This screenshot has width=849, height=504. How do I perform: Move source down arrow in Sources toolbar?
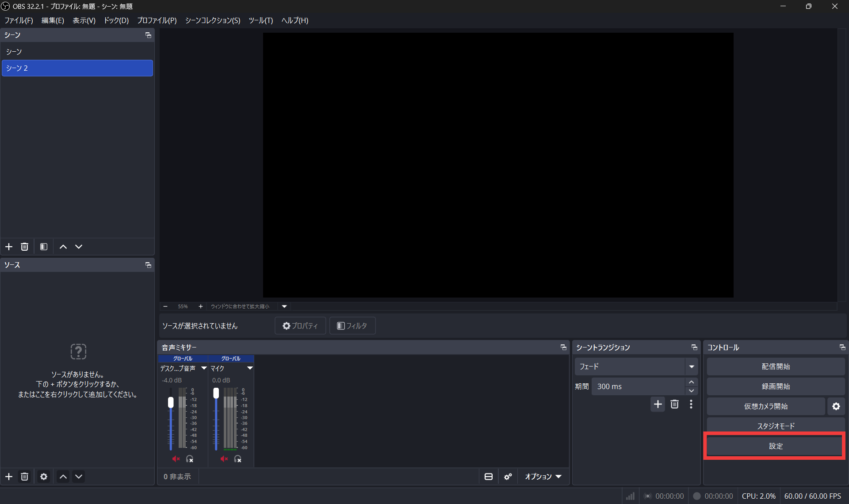pos(79,477)
